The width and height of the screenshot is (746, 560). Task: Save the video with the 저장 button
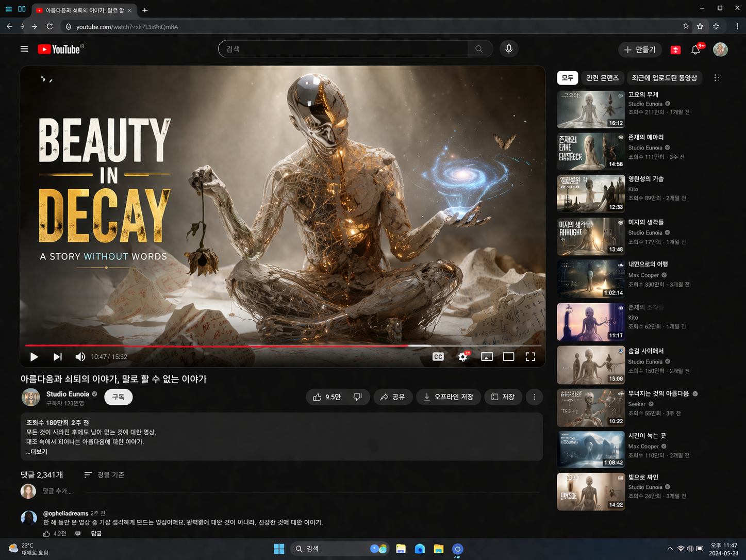[503, 397]
